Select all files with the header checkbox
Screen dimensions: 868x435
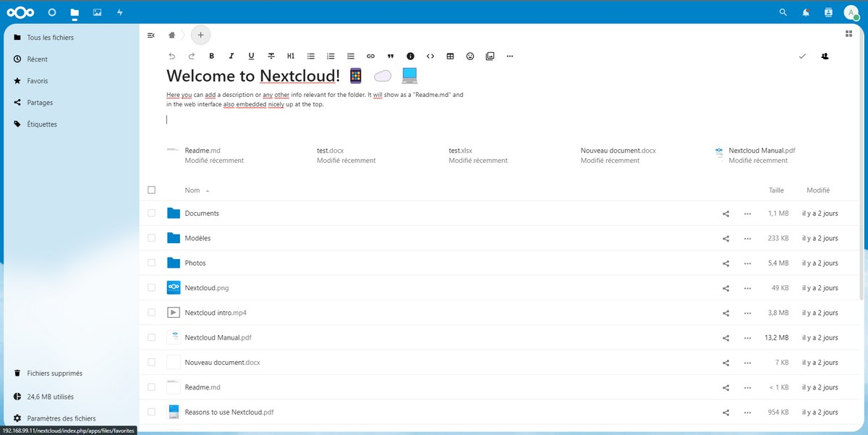click(151, 190)
